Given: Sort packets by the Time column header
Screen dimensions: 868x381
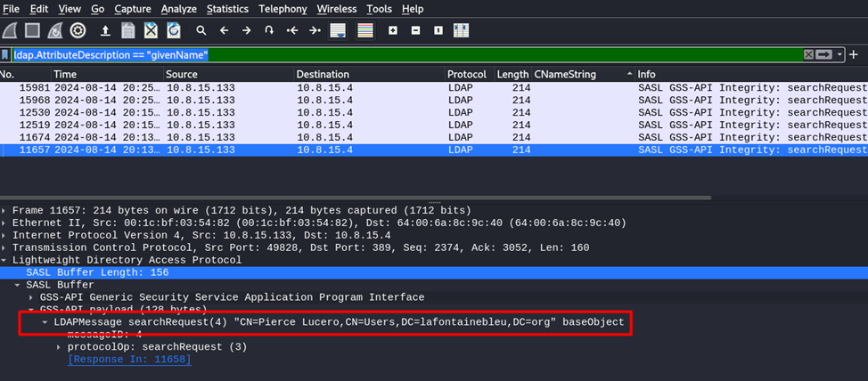Looking at the screenshot, I should [108, 74].
